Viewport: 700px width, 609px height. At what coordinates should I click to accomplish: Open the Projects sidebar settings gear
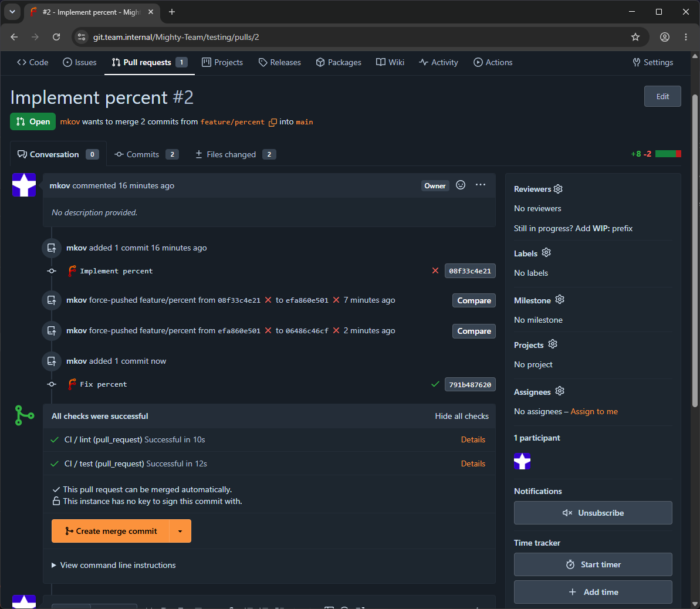point(553,344)
